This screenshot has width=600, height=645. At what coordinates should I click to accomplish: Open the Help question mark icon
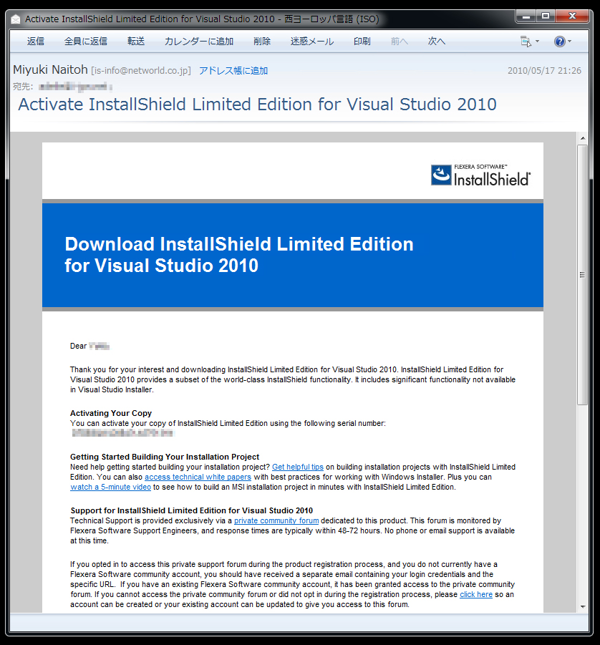[559, 42]
